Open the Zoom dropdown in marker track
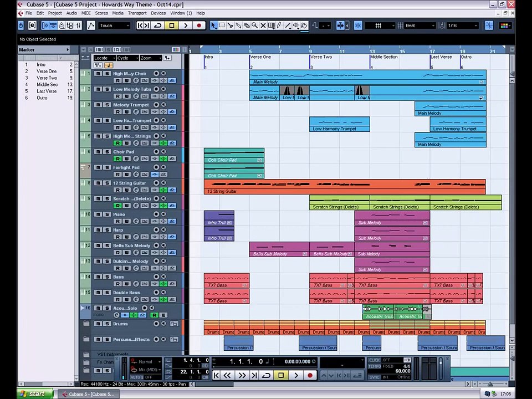 click(151, 58)
